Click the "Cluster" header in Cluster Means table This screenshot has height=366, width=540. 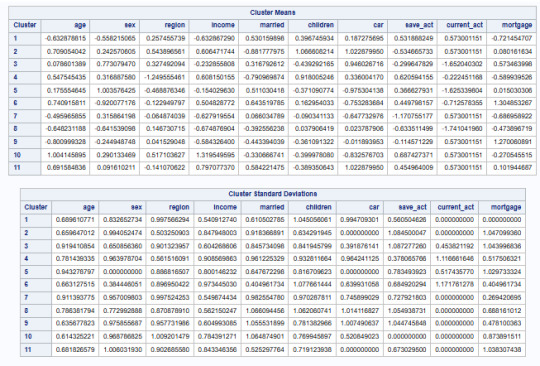coord(25,25)
